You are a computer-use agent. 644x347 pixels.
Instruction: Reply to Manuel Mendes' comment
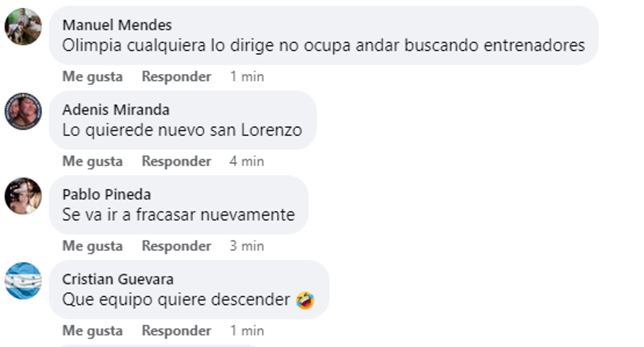177,77
